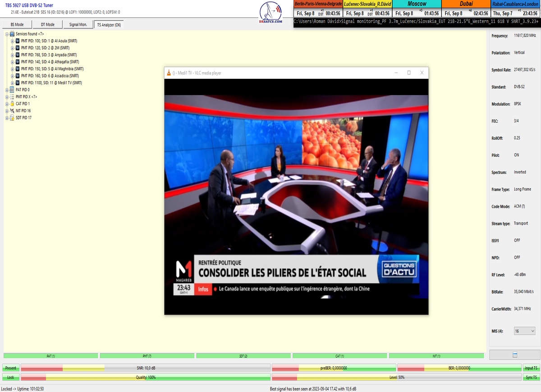Toggle the Present indicator button

coord(10,368)
